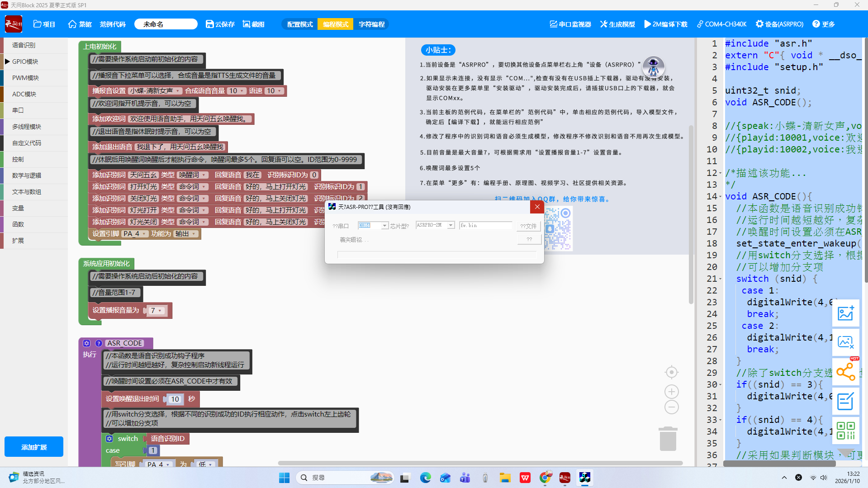Click the add-image floating icon
This screenshot has height=488, width=868.
(x=845, y=313)
